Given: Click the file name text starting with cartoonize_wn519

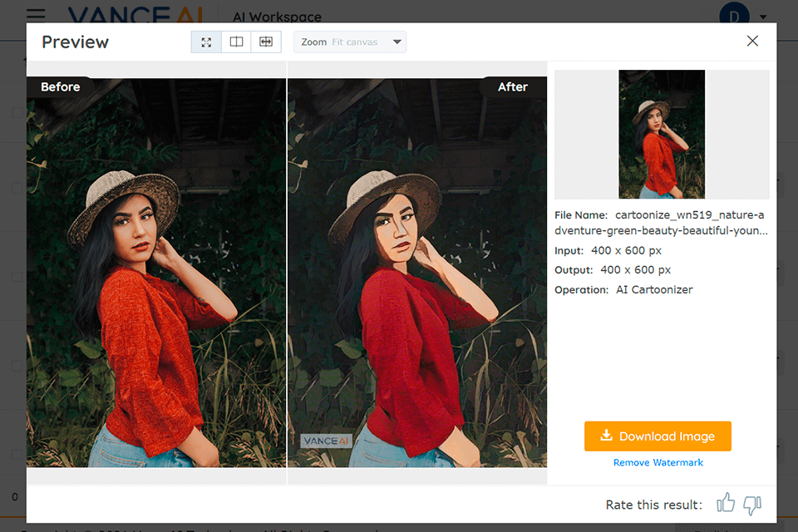Looking at the screenshot, I should [661, 223].
